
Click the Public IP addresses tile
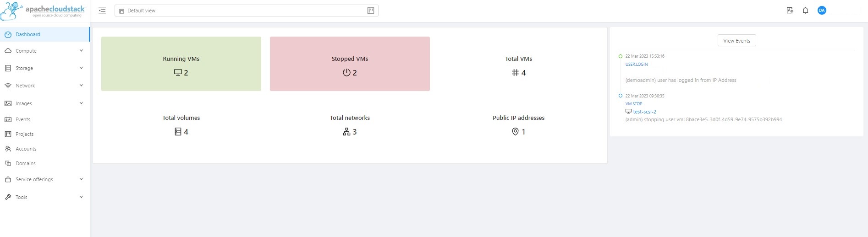pyautogui.click(x=518, y=125)
